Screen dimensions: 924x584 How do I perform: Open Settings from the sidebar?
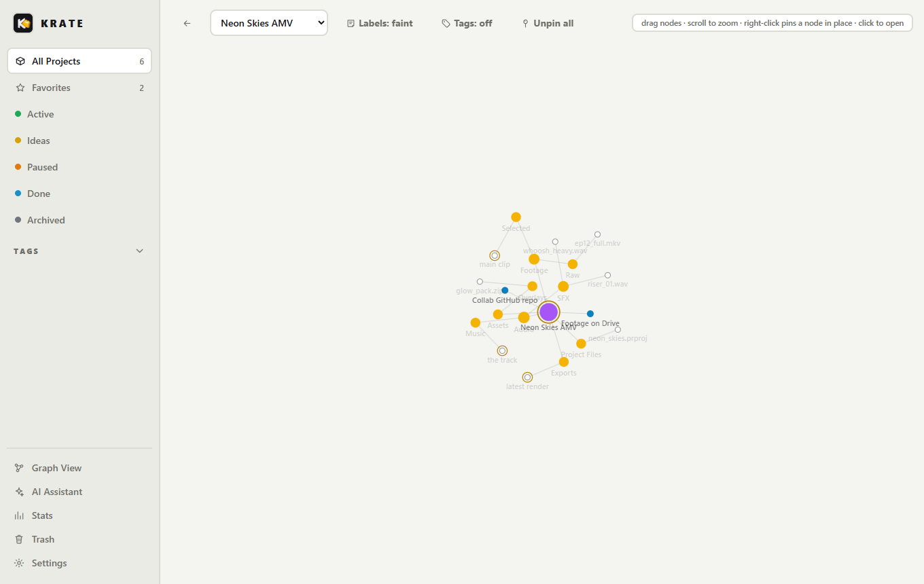click(x=79, y=563)
